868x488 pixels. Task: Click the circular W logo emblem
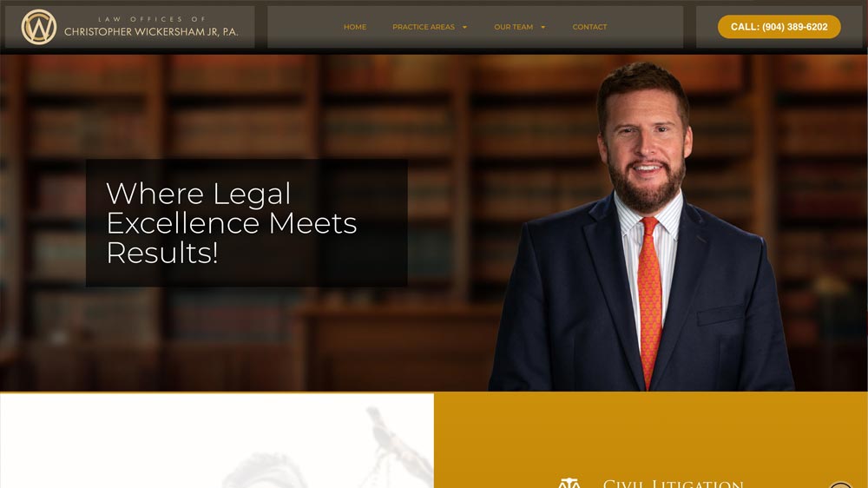coord(39,27)
